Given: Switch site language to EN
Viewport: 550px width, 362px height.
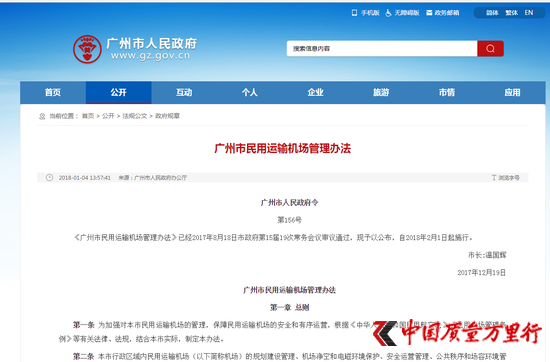Looking at the screenshot, I should pos(529,13).
